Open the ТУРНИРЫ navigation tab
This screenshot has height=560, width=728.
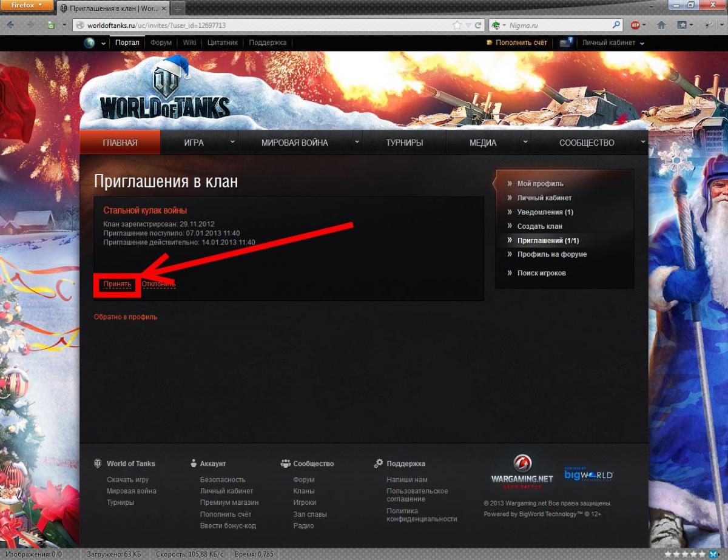pos(405,143)
